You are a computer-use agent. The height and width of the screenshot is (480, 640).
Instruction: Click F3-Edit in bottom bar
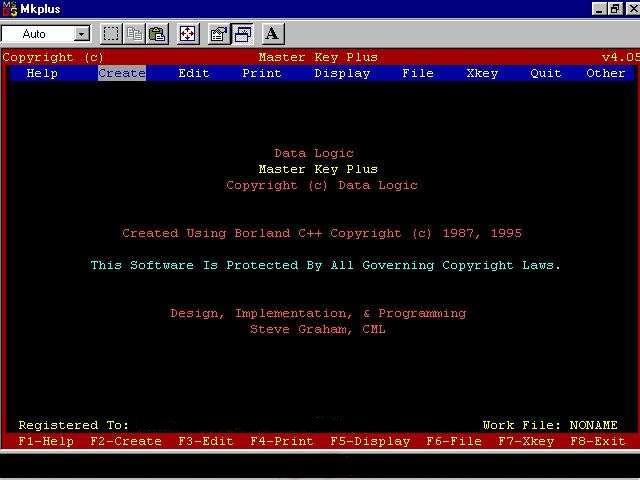[206, 441]
